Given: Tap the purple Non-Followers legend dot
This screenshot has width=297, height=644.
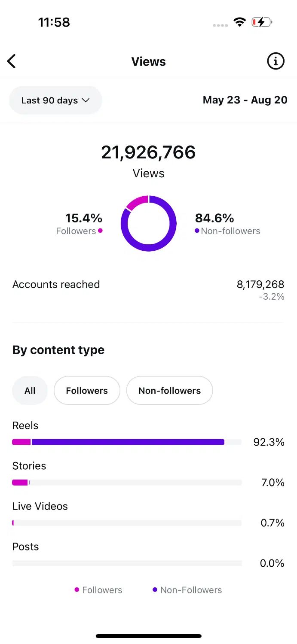Looking at the screenshot, I should [155, 590].
